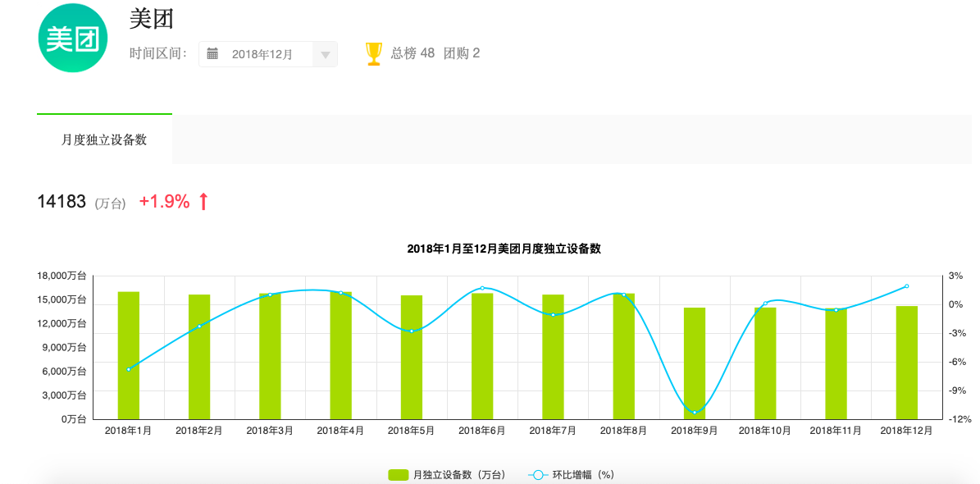The image size is (980, 484).
Task: Click the 2018年1月 green bar
Action: (x=129, y=355)
